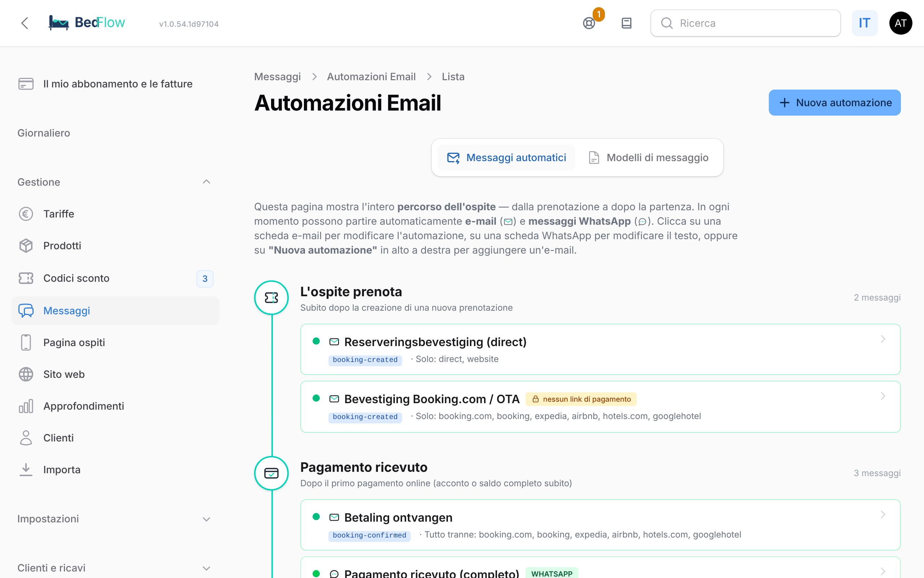Screen dimensions: 924x578
Task: Click the Approfondimenti bar chart icon
Action: point(26,406)
